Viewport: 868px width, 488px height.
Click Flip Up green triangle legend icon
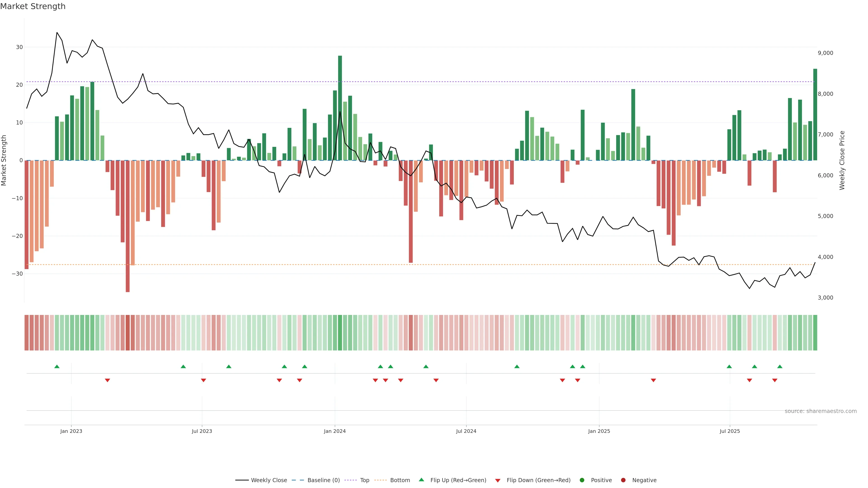421,480
